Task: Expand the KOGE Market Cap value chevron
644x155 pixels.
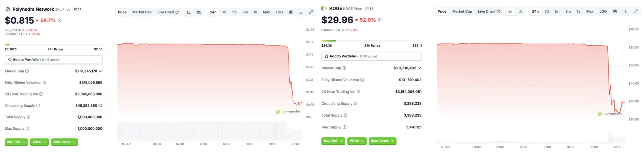Action: (419, 68)
